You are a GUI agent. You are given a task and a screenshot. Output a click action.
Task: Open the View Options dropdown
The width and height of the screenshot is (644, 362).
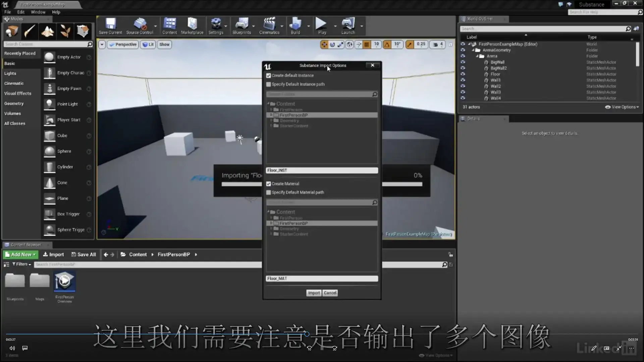622,107
